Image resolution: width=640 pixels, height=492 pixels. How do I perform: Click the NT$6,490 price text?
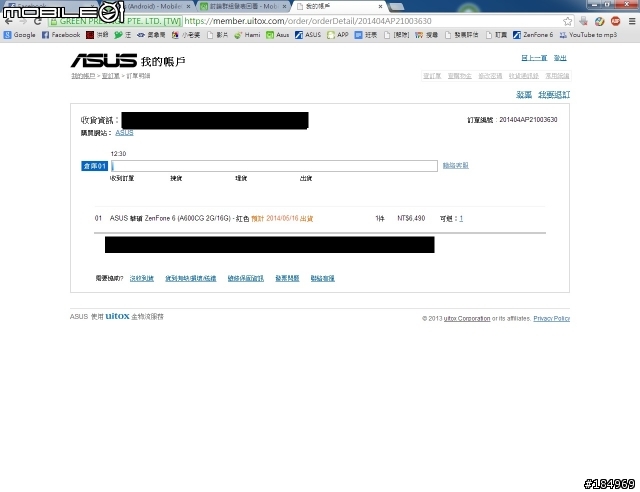coord(411,219)
